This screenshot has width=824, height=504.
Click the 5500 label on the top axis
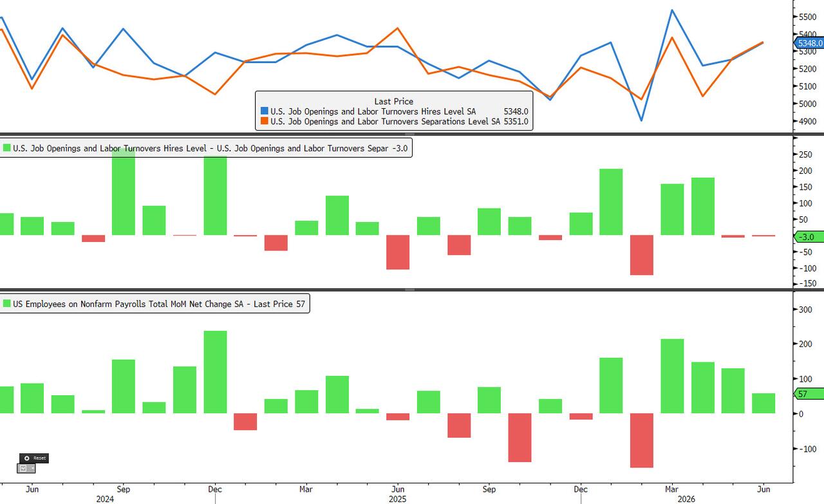(x=807, y=17)
